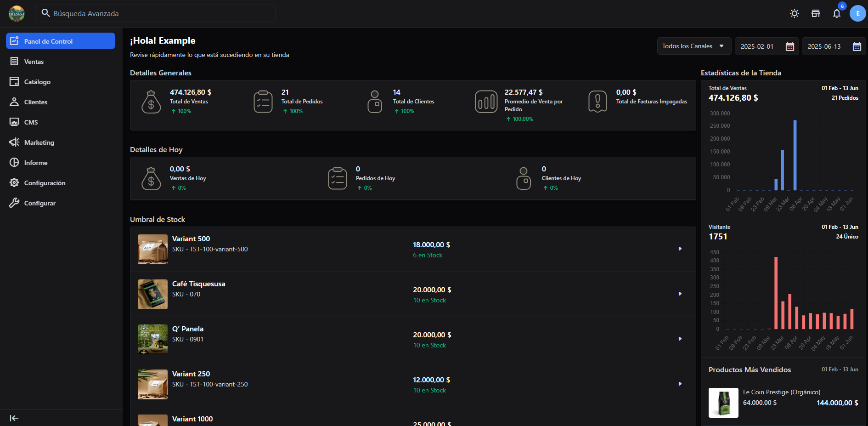View the Clientes section
This screenshot has height=426, width=868.
[36, 102]
